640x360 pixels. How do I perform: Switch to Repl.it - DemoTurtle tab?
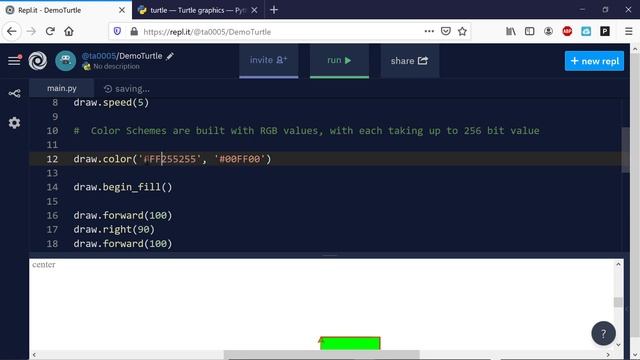click(x=65, y=10)
